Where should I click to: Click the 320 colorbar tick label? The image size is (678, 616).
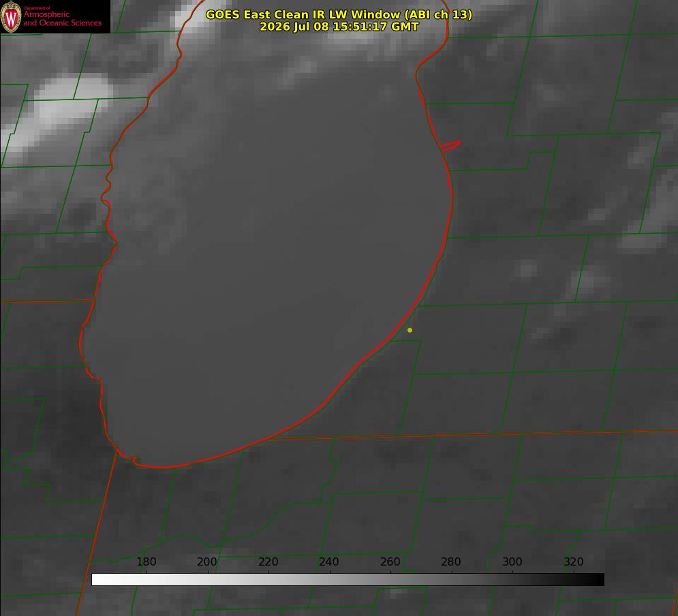pyautogui.click(x=574, y=561)
